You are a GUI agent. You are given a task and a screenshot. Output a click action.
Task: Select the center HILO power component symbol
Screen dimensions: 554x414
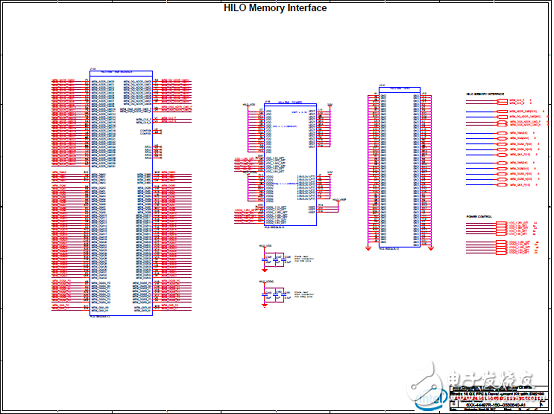click(290, 164)
